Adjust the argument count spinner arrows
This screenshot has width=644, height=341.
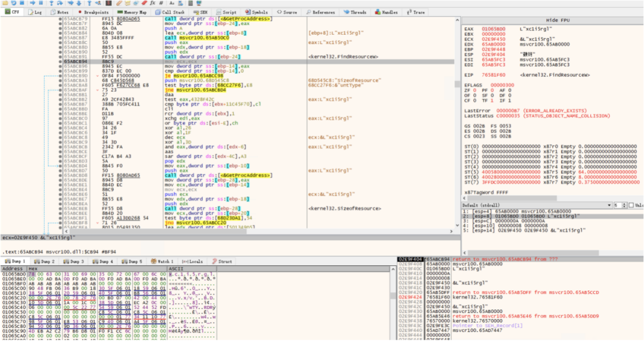[x=624, y=205]
